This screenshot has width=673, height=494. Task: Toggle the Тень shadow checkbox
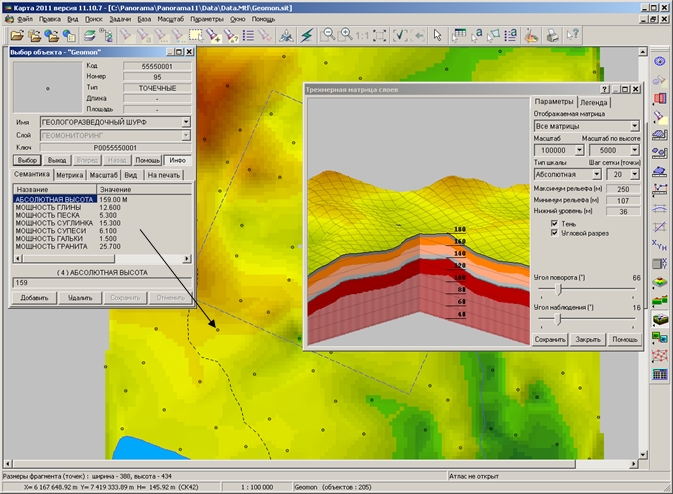click(555, 224)
